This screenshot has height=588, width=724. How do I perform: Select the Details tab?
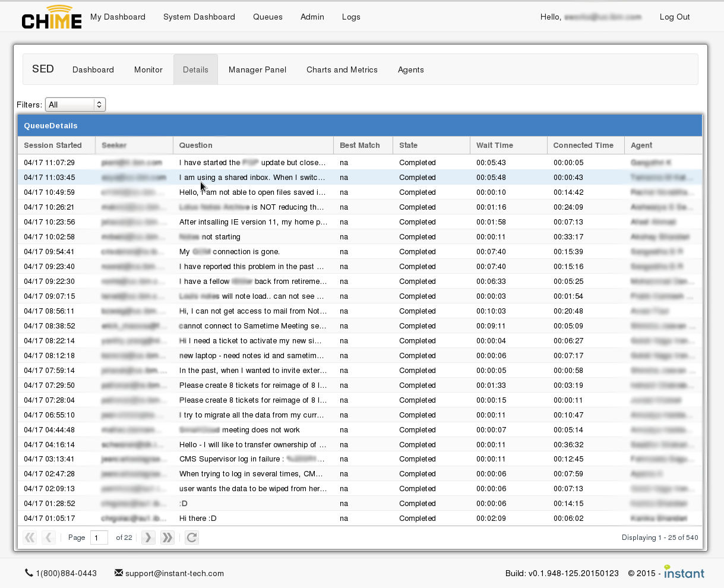195,69
